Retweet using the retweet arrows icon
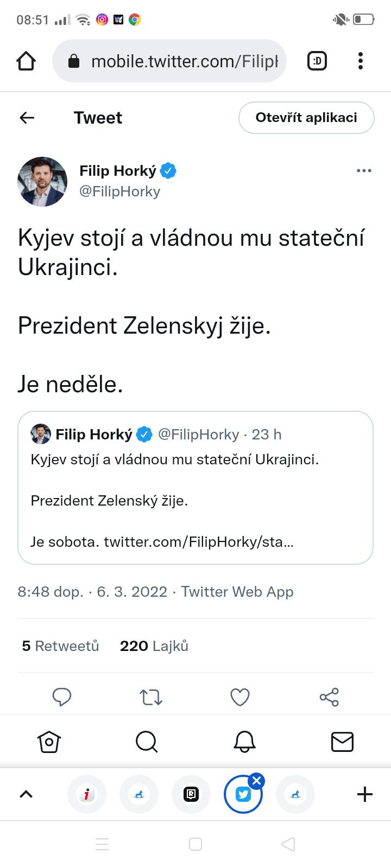Image resolution: width=391 pixels, height=868 pixels. tap(151, 697)
